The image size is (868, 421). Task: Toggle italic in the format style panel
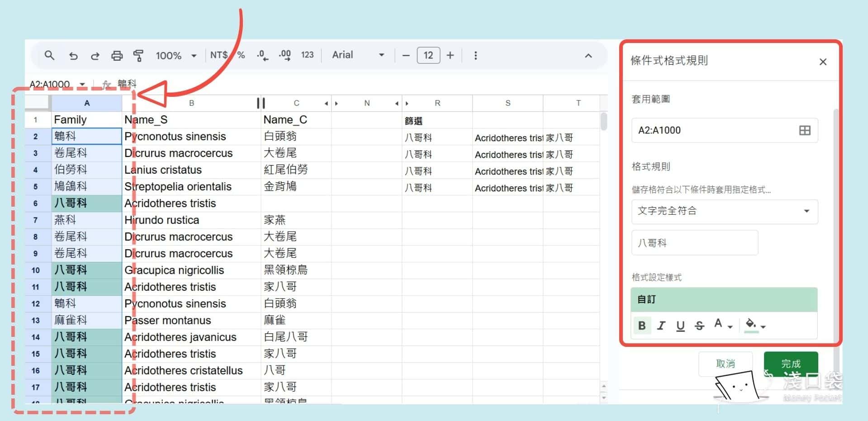coord(661,325)
